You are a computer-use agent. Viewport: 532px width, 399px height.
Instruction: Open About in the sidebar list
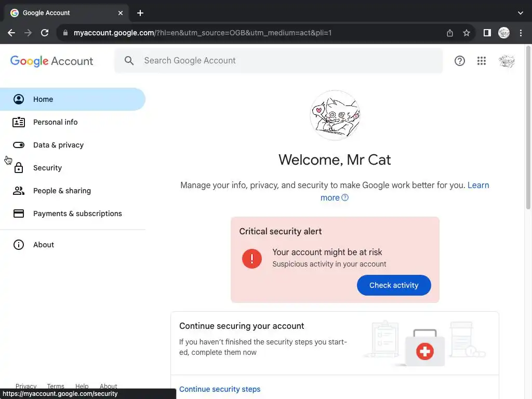point(73,245)
